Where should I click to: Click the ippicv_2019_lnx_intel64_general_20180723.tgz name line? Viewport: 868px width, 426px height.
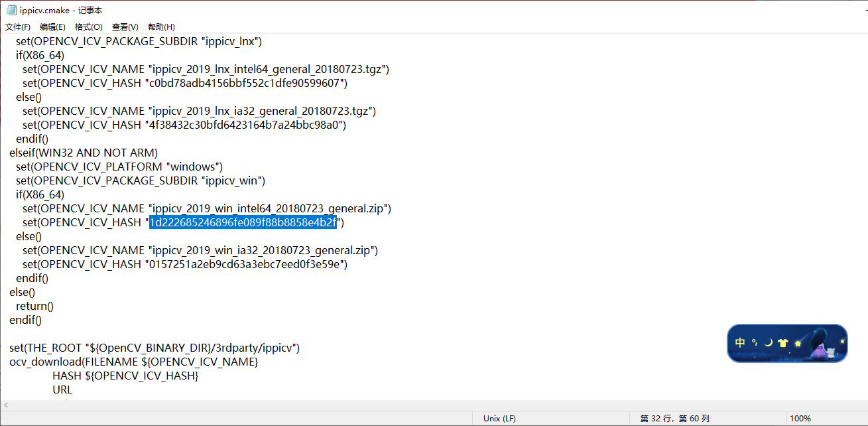206,69
